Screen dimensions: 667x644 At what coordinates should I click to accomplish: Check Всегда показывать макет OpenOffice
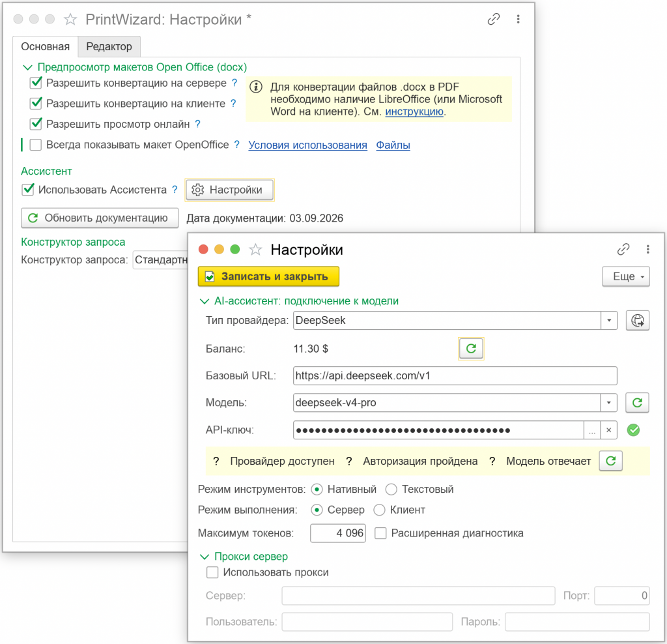(36, 145)
